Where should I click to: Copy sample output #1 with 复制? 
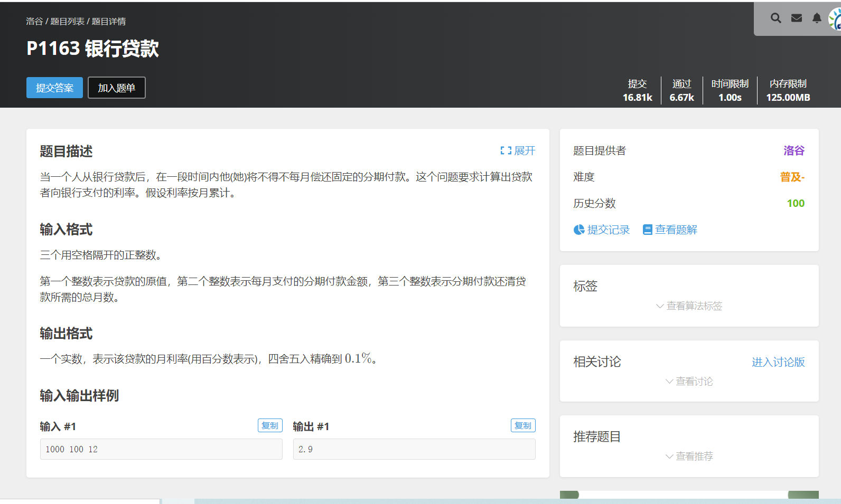point(523,425)
